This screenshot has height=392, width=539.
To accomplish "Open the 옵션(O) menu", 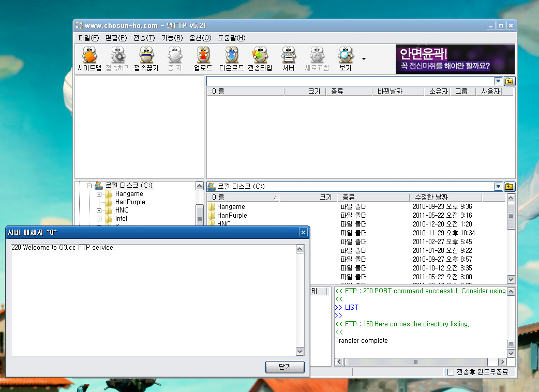I will point(200,38).
